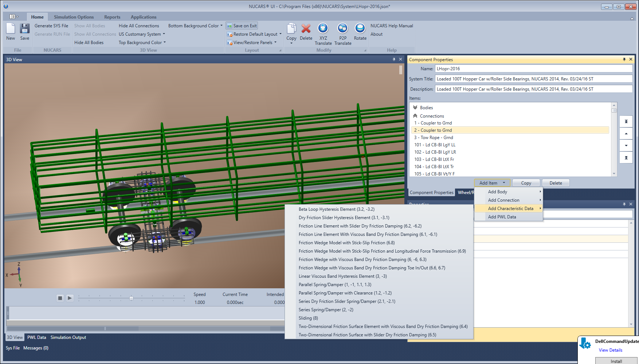Screen dimensions: 639x364
Task: Choose Add PWL Data from the menu
Action: pos(502,217)
